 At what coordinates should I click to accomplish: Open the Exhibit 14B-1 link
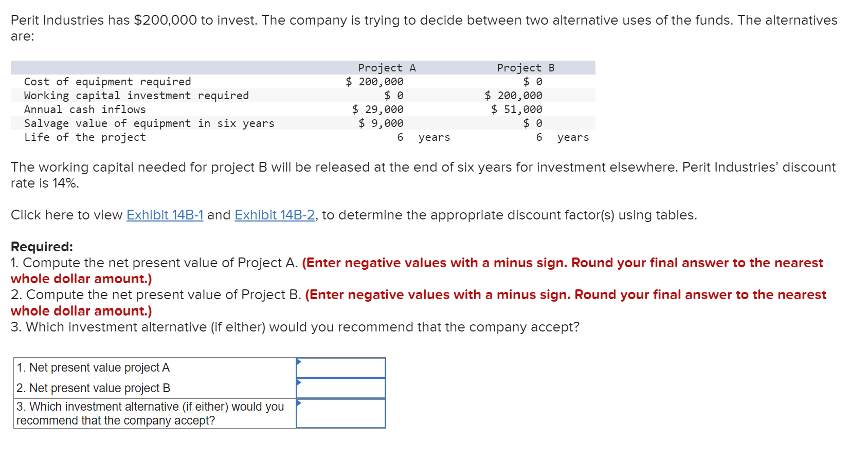point(164,215)
